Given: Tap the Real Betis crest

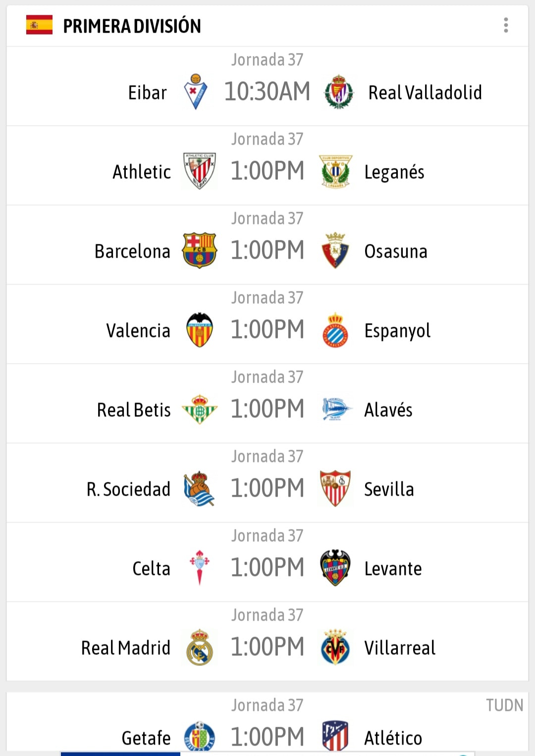Looking at the screenshot, I should 200,409.
